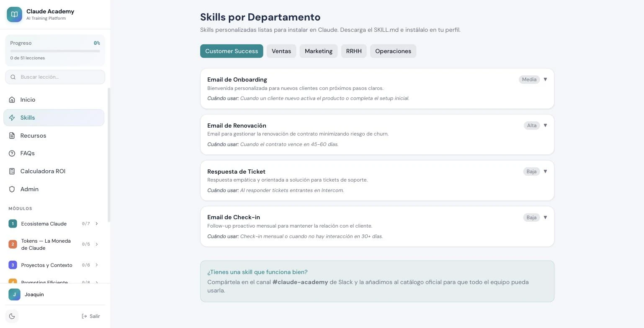
Task: Click the 0% progress value
Action: coord(97,43)
